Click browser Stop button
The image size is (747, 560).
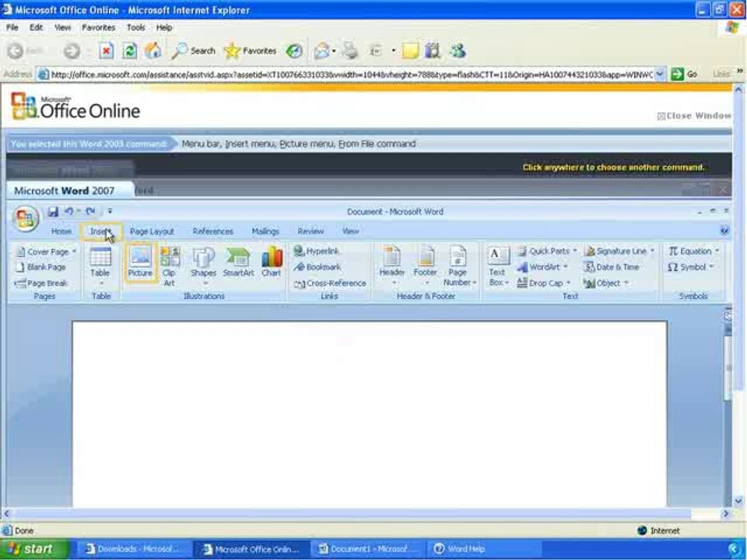click(107, 51)
